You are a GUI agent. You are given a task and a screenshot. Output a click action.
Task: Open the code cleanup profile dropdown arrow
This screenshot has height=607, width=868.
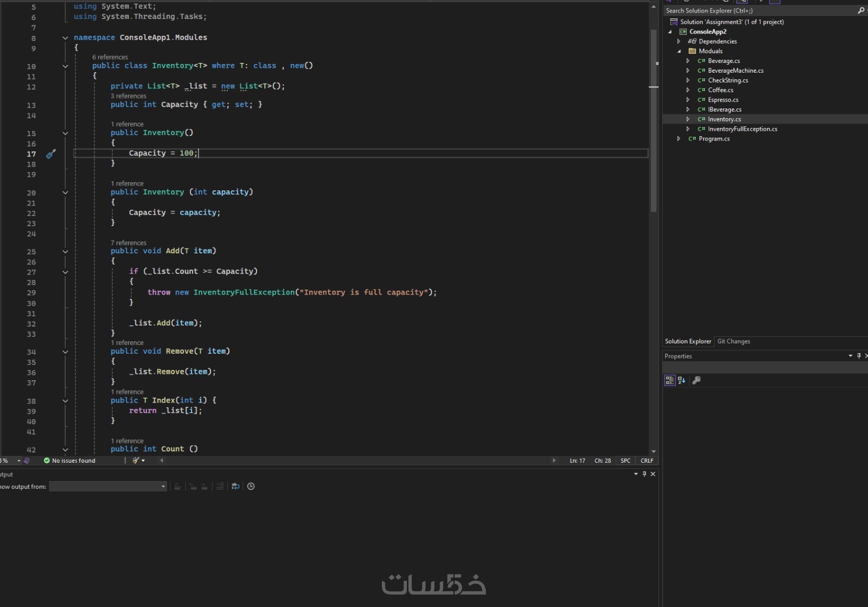tap(143, 461)
